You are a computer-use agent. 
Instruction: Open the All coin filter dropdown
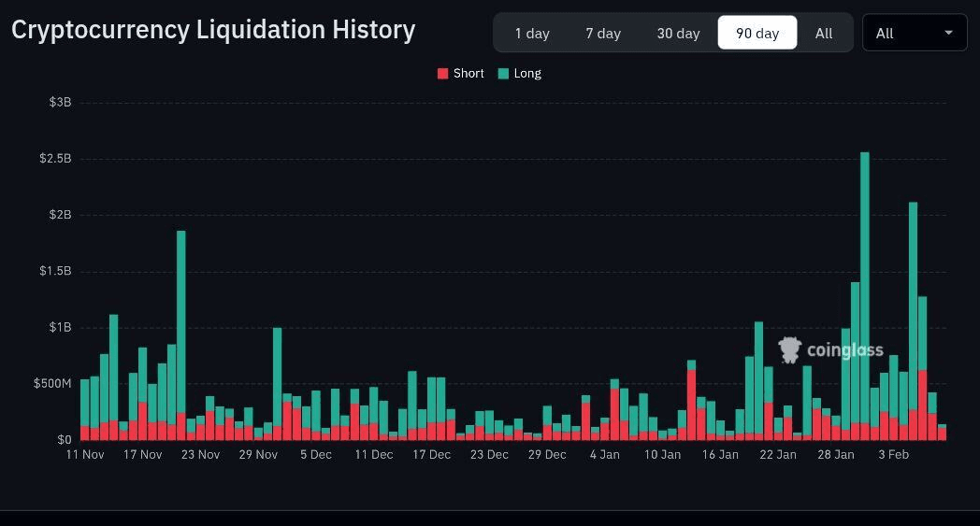914,33
